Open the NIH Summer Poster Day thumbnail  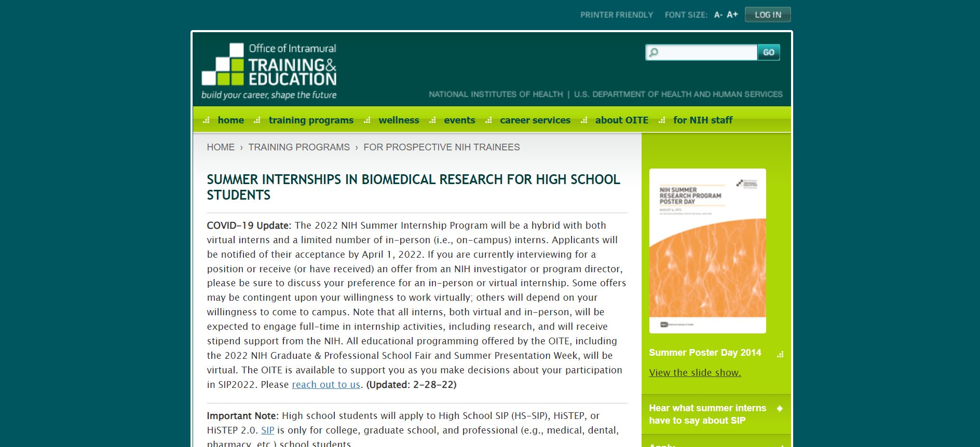click(707, 250)
